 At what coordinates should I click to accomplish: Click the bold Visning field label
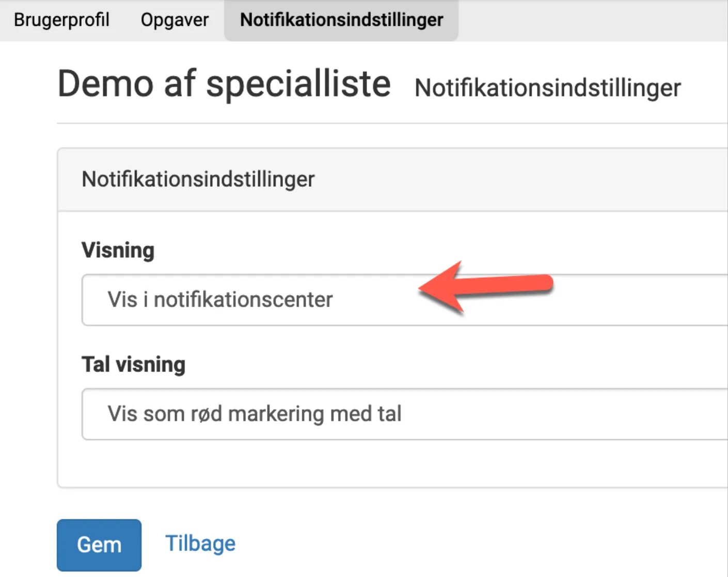coord(118,250)
